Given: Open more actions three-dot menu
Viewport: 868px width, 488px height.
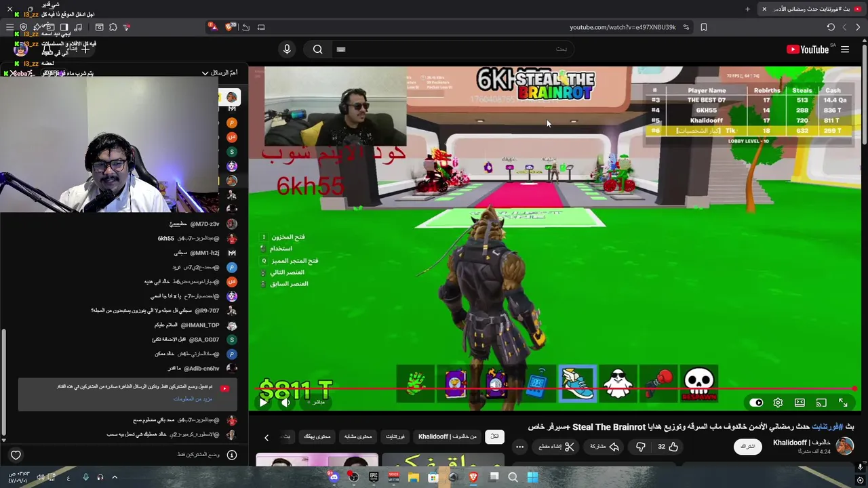Looking at the screenshot, I should coord(519,447).
